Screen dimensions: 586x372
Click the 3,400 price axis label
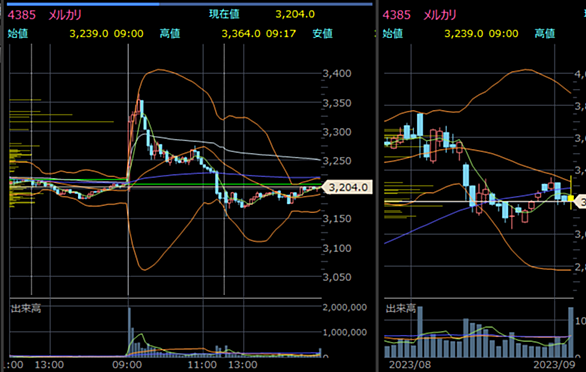pos(337,73)
